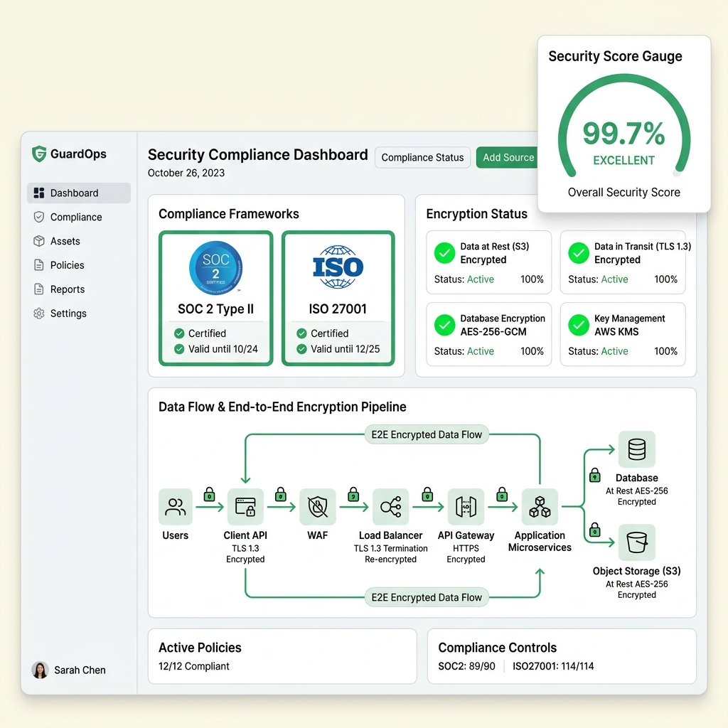This screenshot has height=728, width=728.
Task: Click the SOC 2 Certified check mark
Action: tap(179, 333)
